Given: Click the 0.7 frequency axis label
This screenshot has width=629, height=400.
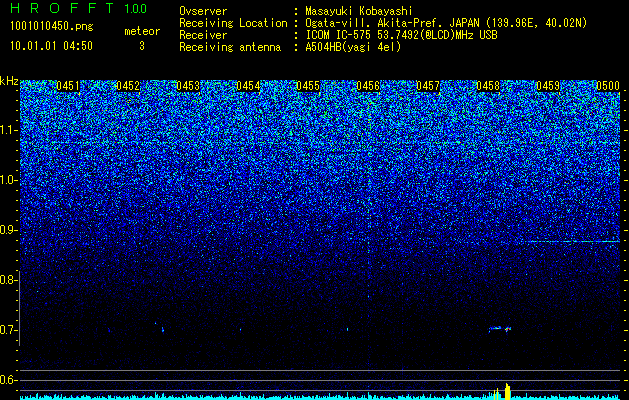Looking at the screenshot, I should tap(7, 330).
